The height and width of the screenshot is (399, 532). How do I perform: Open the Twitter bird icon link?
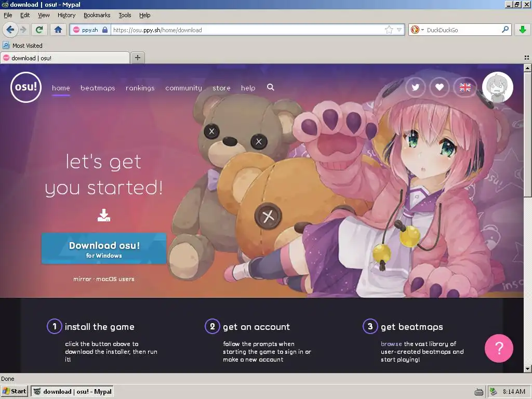pos(415,87)
